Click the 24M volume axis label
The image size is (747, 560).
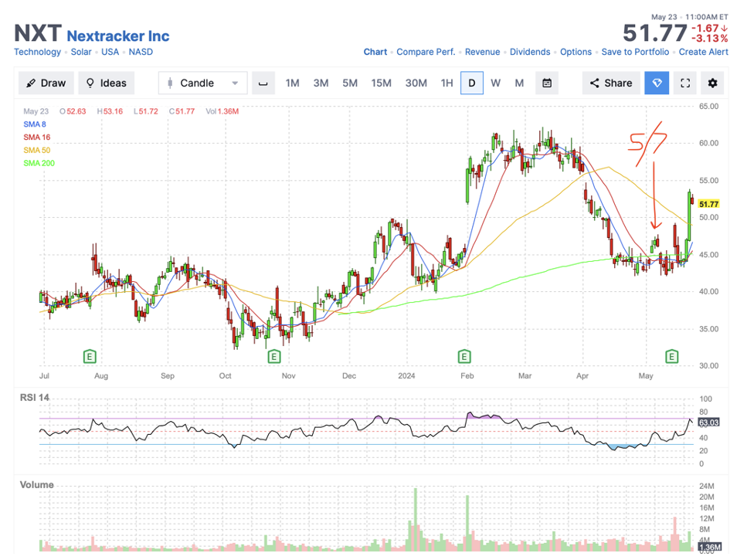(x=707, y=486)
